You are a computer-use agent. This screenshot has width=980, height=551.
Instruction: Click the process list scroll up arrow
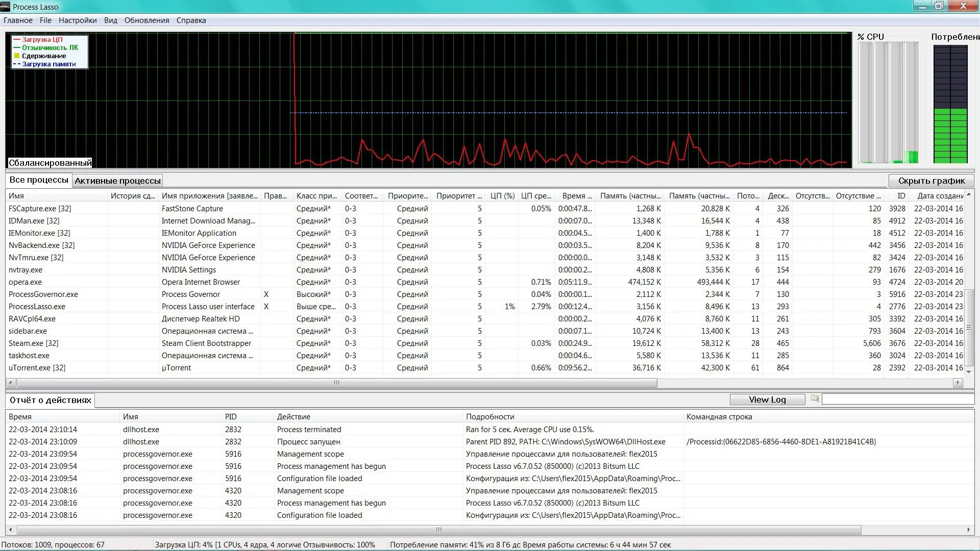(968, 195)
